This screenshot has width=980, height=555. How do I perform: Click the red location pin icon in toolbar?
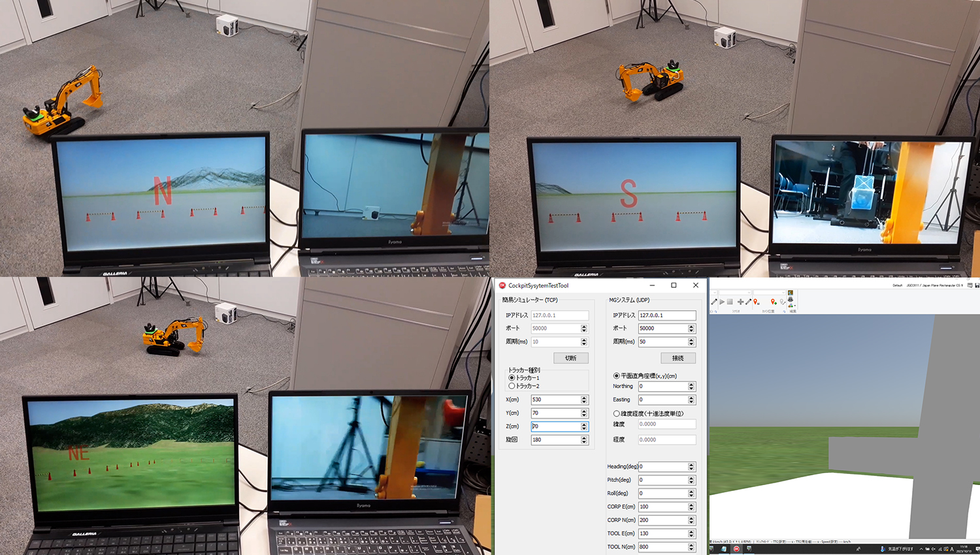[x=756, y=302]
